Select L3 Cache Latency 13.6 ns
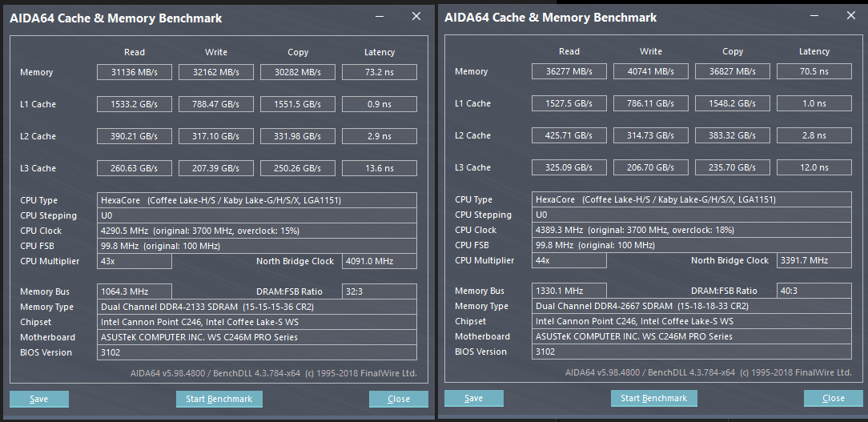 pos(380,168)
